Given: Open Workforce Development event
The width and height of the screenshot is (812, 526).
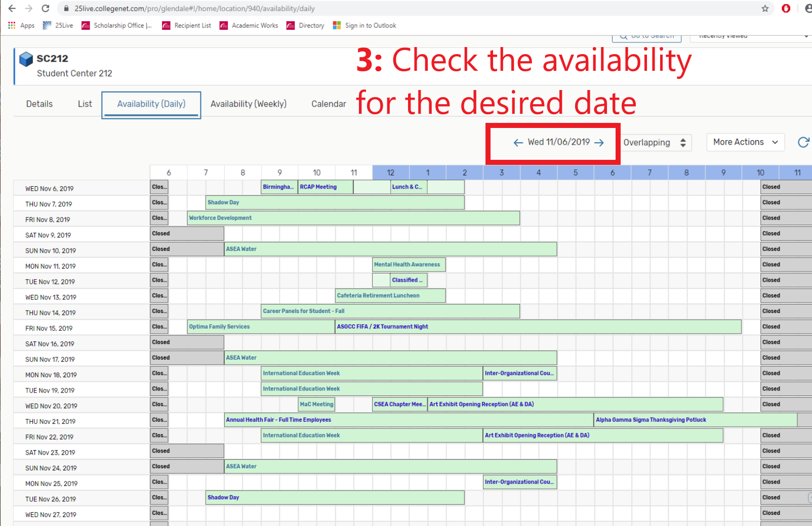Looking at the screenshot, I should coord(353,218).
